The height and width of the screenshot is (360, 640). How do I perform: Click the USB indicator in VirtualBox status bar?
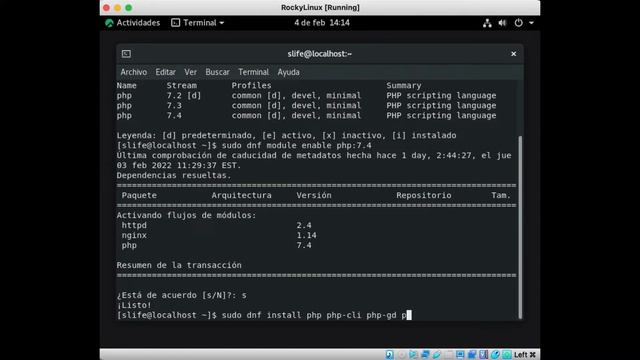436,355
